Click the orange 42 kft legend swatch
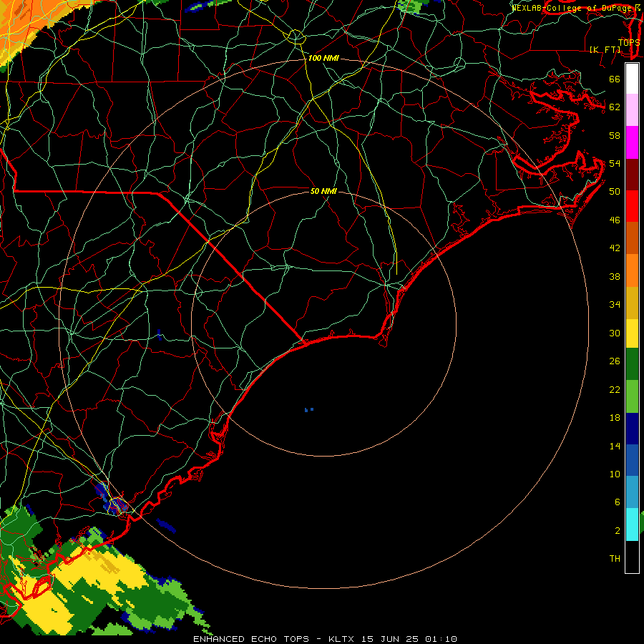 [632, 270]
